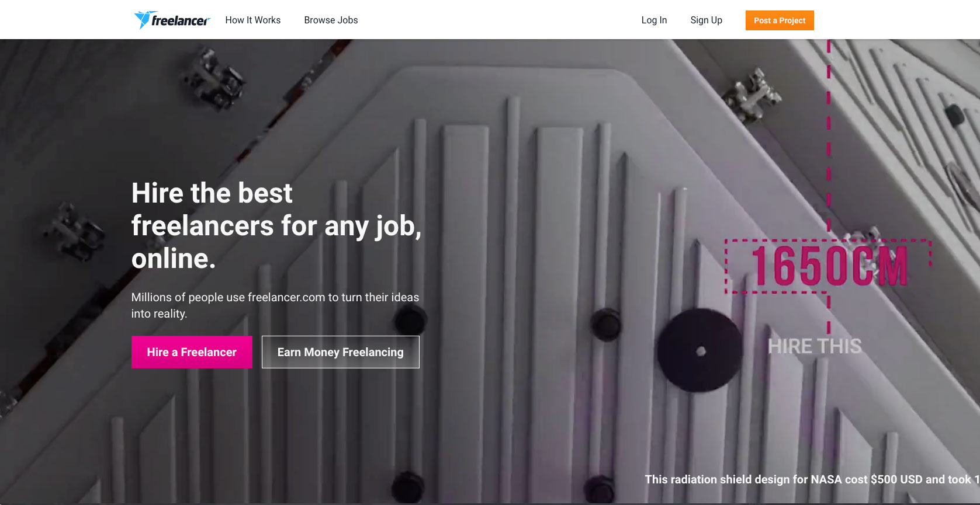Click the freelancer wordmark text
The height and width of the screenshot is (505, 980).
(181, 21)
